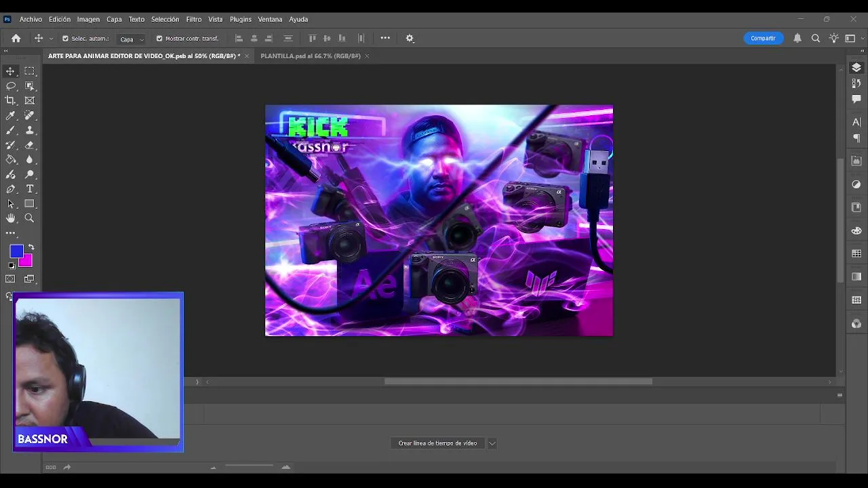The height and width of the screenshot is (488, 868).
Task: Open the search magnifier in header
Action: click(x=816, y=39)
